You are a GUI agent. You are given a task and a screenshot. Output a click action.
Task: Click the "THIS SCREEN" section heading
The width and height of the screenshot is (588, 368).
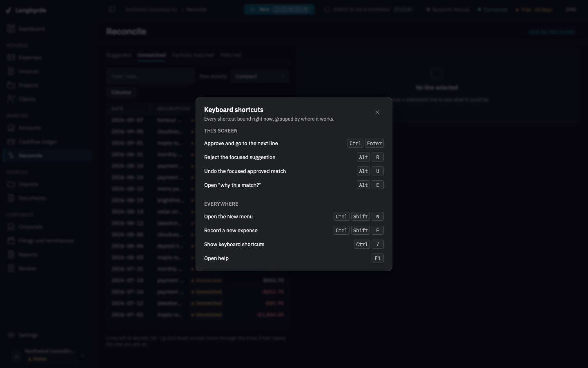(221, 131)
